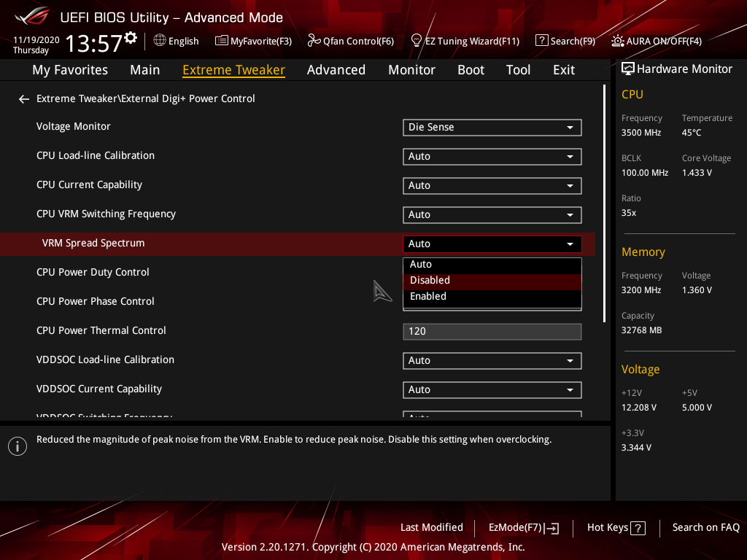Open the Tool tab

click(519, 70)
